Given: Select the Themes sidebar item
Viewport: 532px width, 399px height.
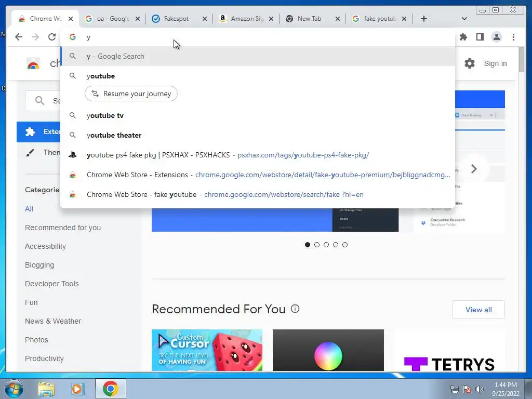Looking at the screenshot, I should (x=38, y=152).
